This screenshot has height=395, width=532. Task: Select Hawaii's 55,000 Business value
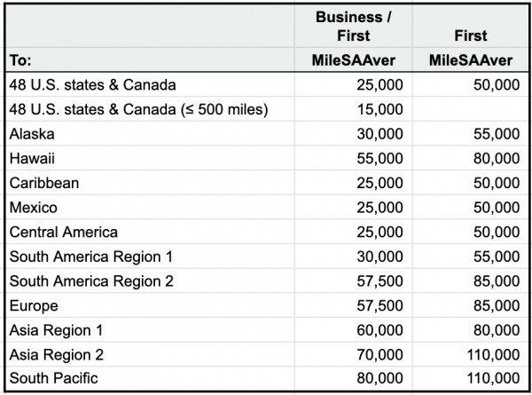coord(380,159)
